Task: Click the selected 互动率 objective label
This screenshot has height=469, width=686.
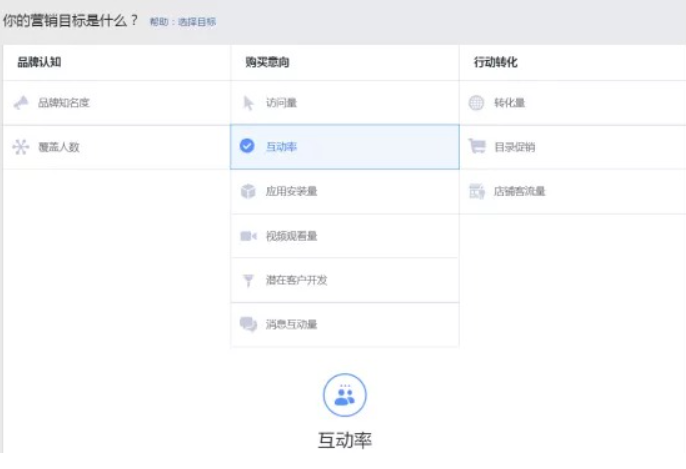Action: [281, 147]
